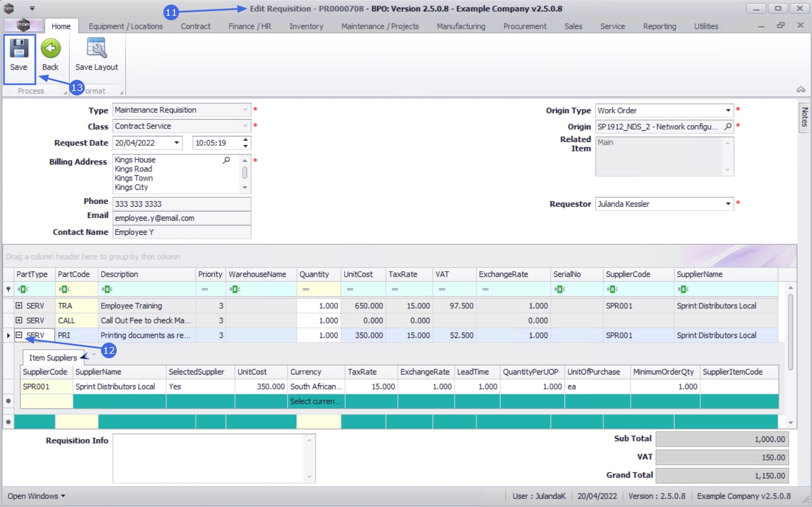Click the Save Layout icon
Viewport: 812px width, 507px height.
pos(97,49)
